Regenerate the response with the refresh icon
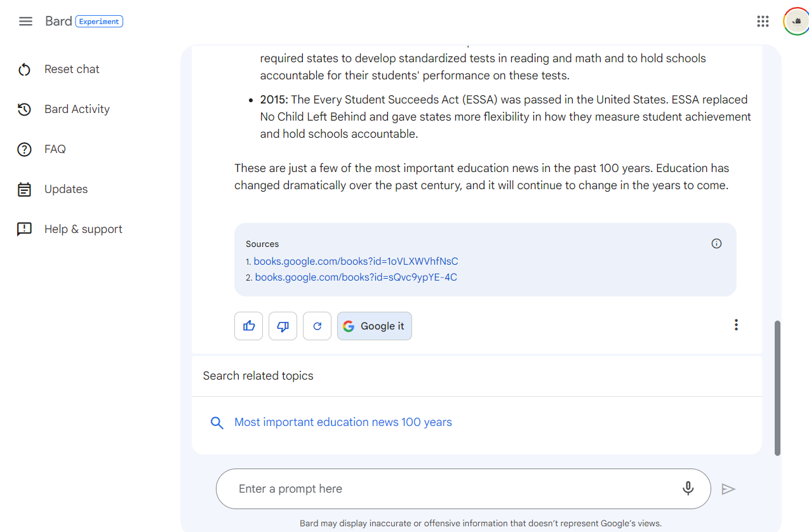 pos(317,326)
